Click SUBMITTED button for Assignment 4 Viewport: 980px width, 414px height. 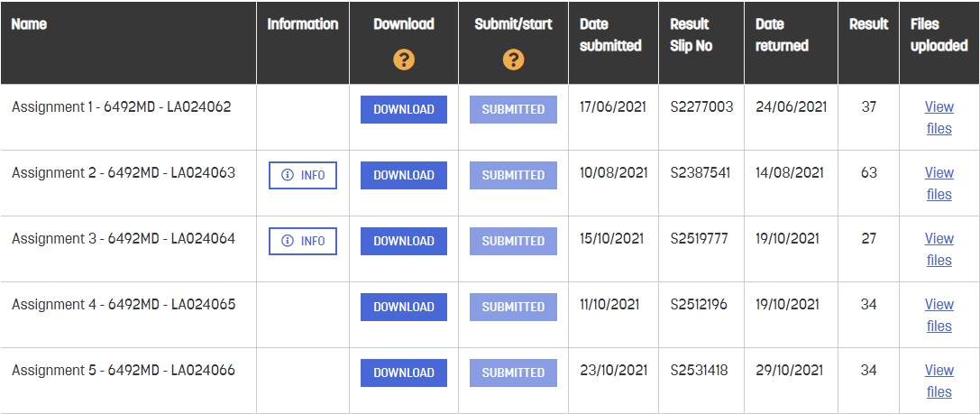[x=513, y=307]
